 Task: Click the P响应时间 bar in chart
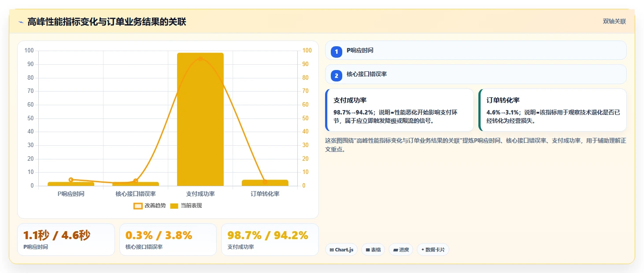coord(71,184)
